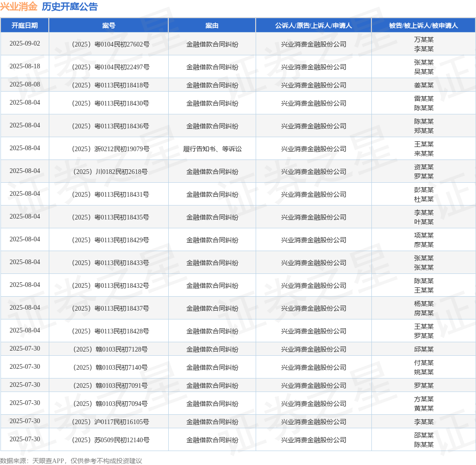476x465 pixels.
Task: Select the 2025-08-08 hearing date cell
Action: 25,85
